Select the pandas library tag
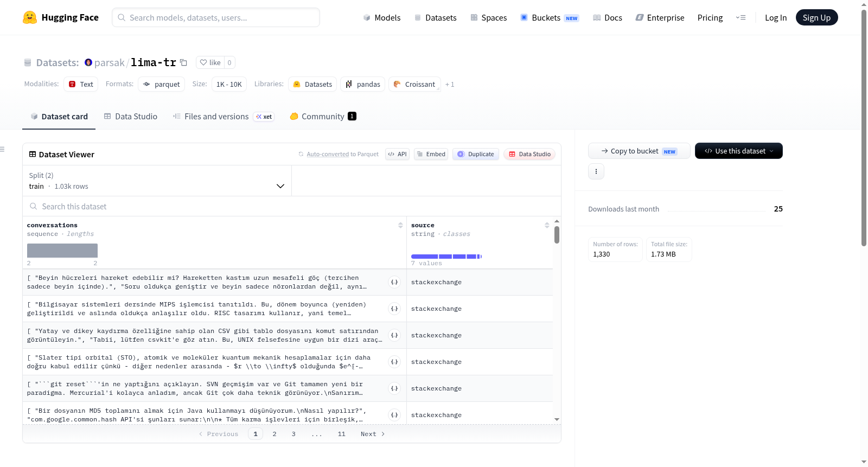Viewport: 868px width, 467px height. pyautogui.click(x=362, y=84)
